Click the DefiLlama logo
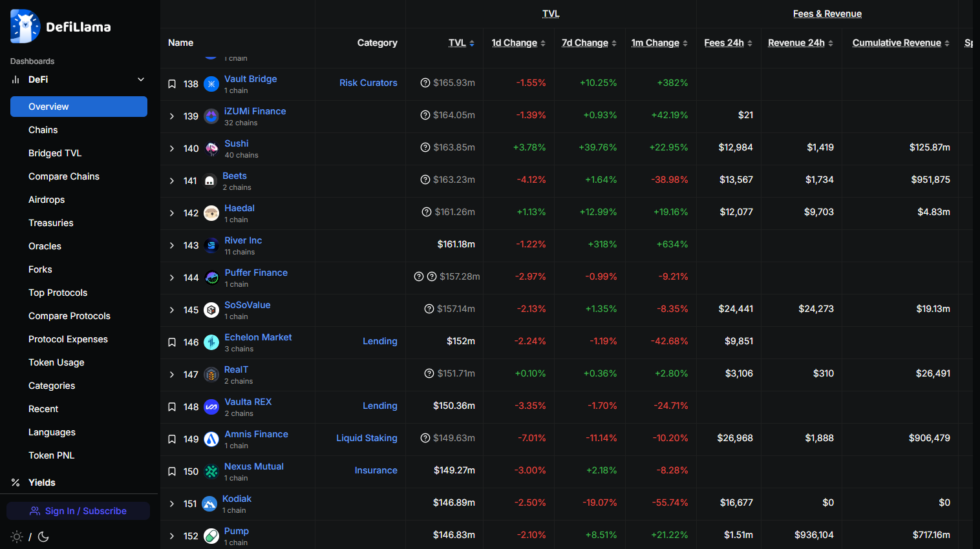 coord(61,26)
